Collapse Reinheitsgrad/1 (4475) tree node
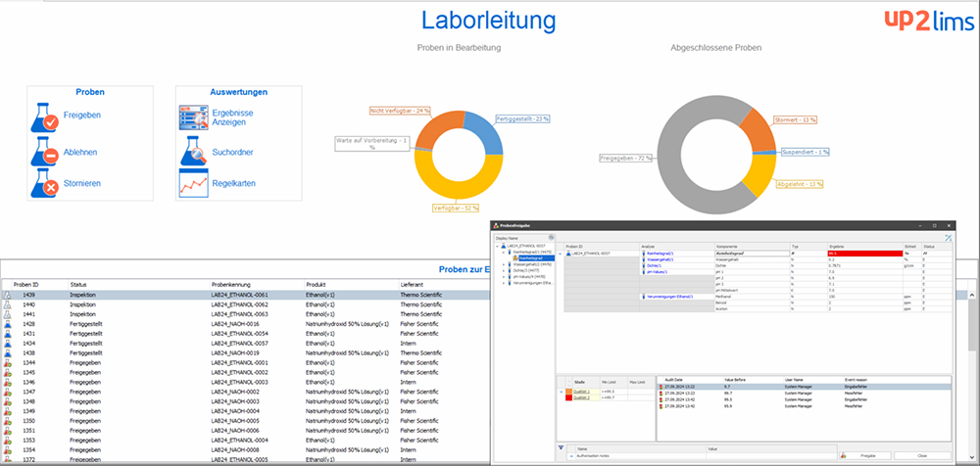The height and width of the screenshot is (466, 980). click(x=503, y=253)
